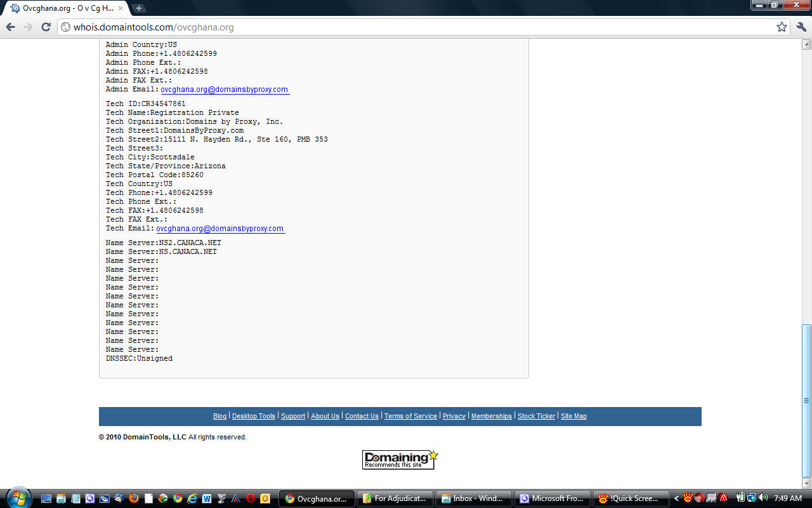Click the browser forward arrow
812x508 pixels.
tap(28, 27)
